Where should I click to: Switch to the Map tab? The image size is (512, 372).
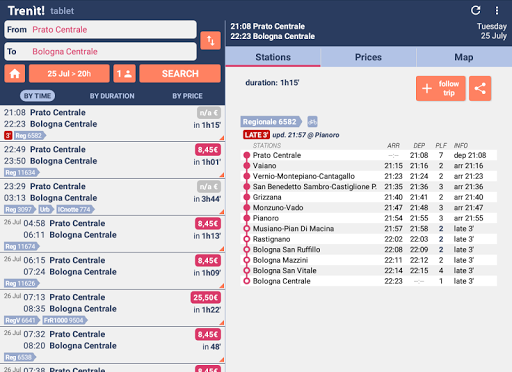(464, 57)
